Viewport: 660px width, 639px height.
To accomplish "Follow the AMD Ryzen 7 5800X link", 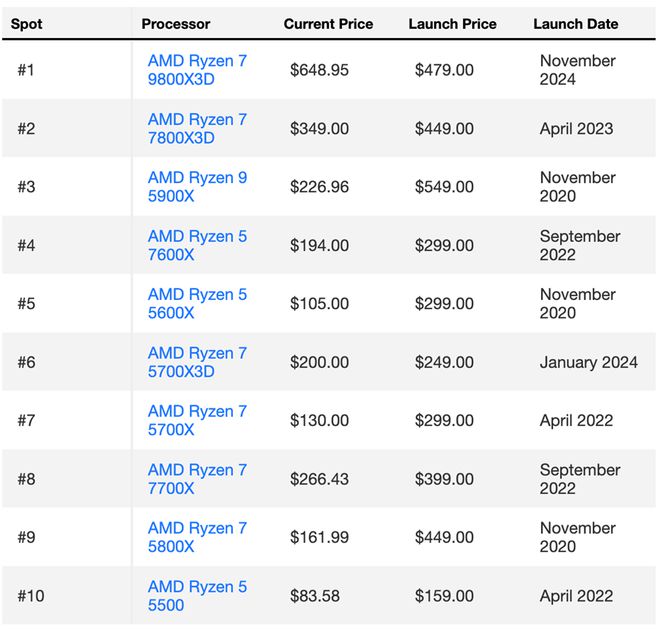I will coord(197,537).
